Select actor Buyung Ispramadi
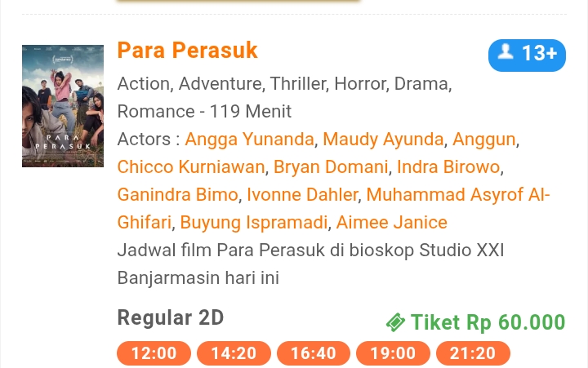Viewport: 588px width, 368px height. (x=254, y=222)
